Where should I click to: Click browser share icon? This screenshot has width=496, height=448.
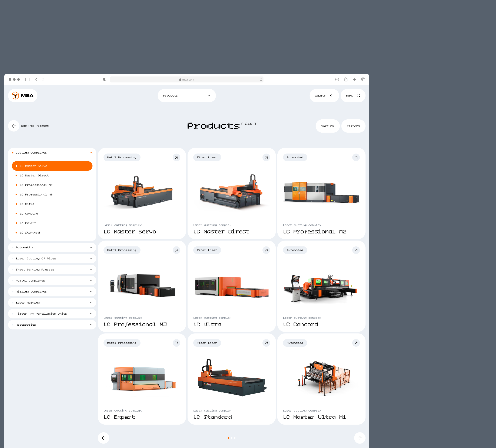click(346, 79)
